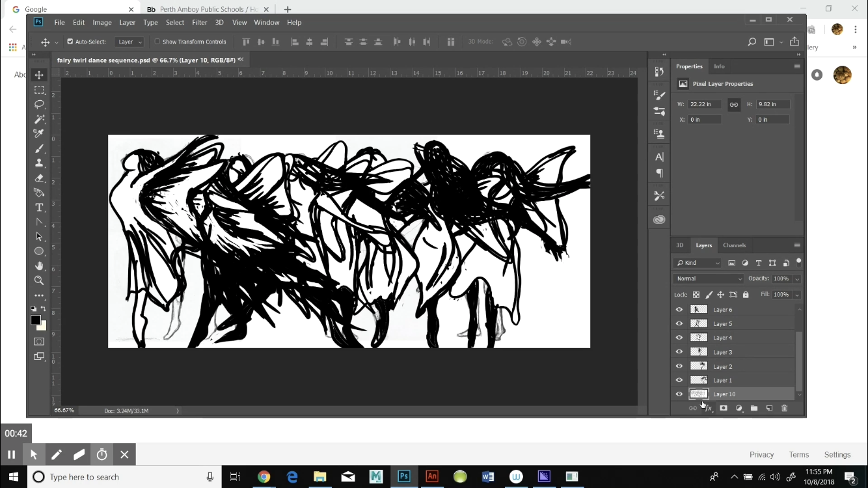Viewport: 868px width, 488px height.
Task: Select the Eraser tool
Action: pyautogui.click(x=39, y=178)
